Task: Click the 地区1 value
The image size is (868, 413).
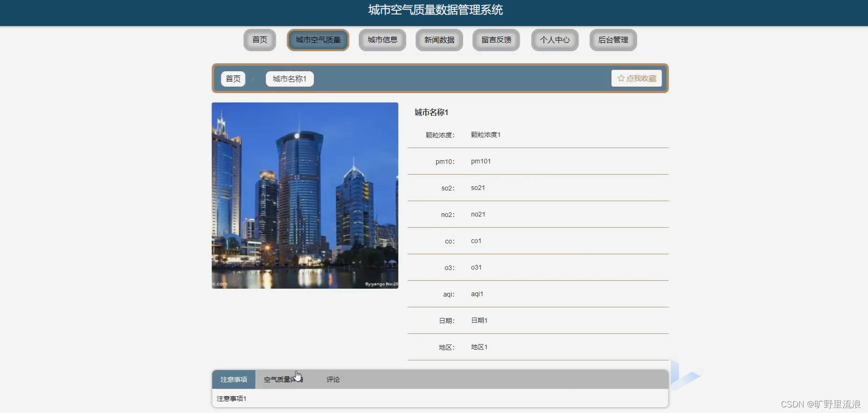Action: tap(479, 347)
